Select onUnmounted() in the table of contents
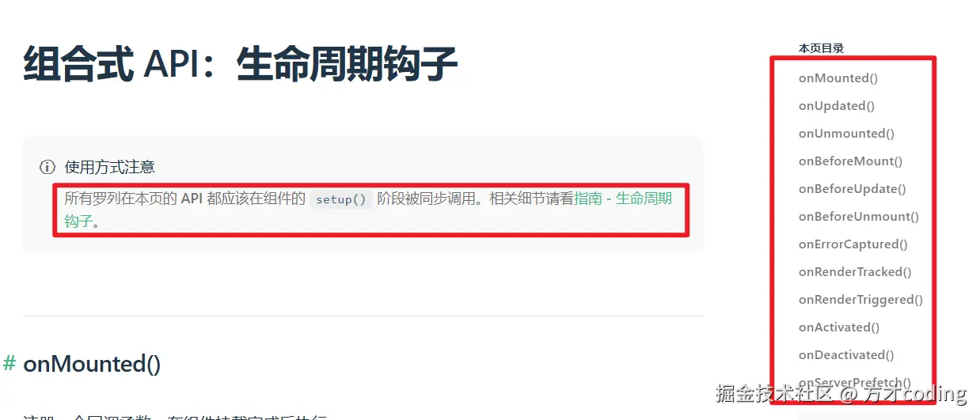Image resolution: width=980 pixels, height=420 pixels. [x=846, y=133]
